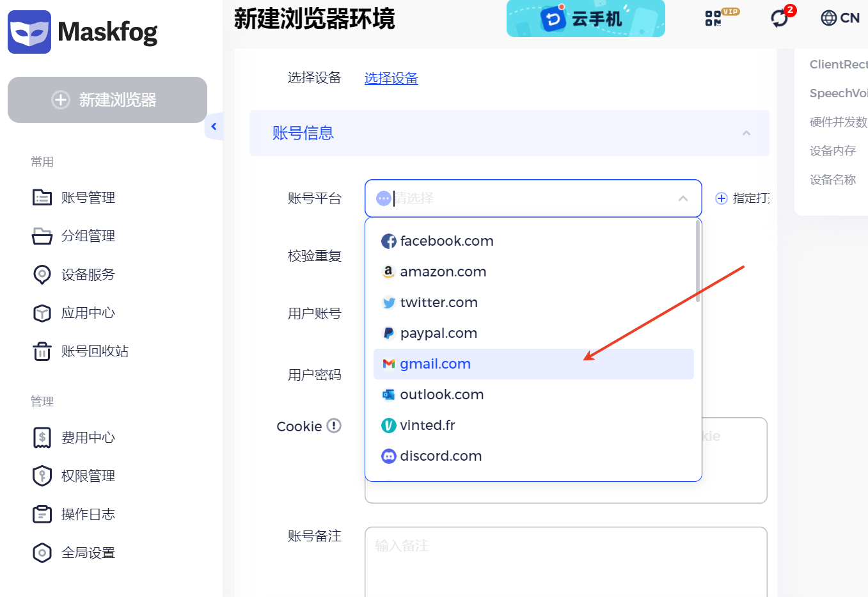Choose paypal.com as account platform
The image size is (868, 597).
click(x=439, y=333)
